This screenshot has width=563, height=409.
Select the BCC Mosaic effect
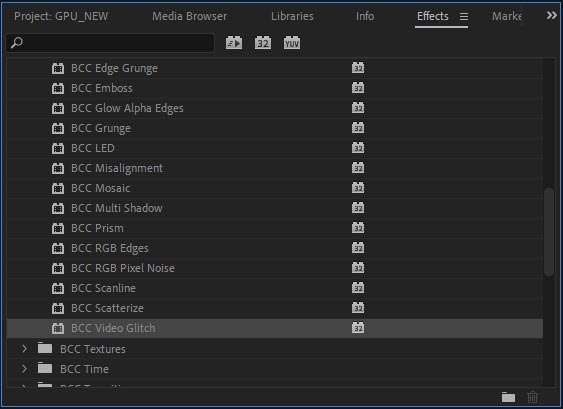(x=101, y=188)
